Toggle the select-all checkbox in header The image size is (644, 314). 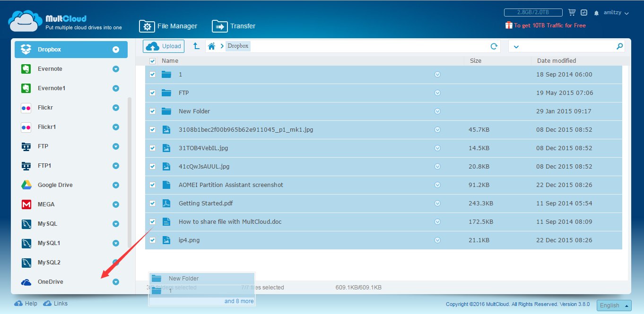[x=152, y=61]
